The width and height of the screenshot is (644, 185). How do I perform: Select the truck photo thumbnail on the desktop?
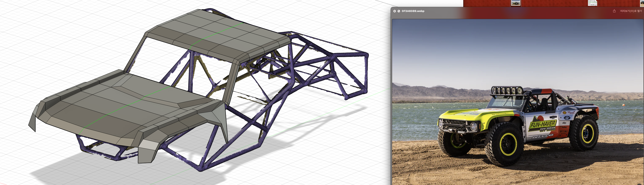(516, 3)
